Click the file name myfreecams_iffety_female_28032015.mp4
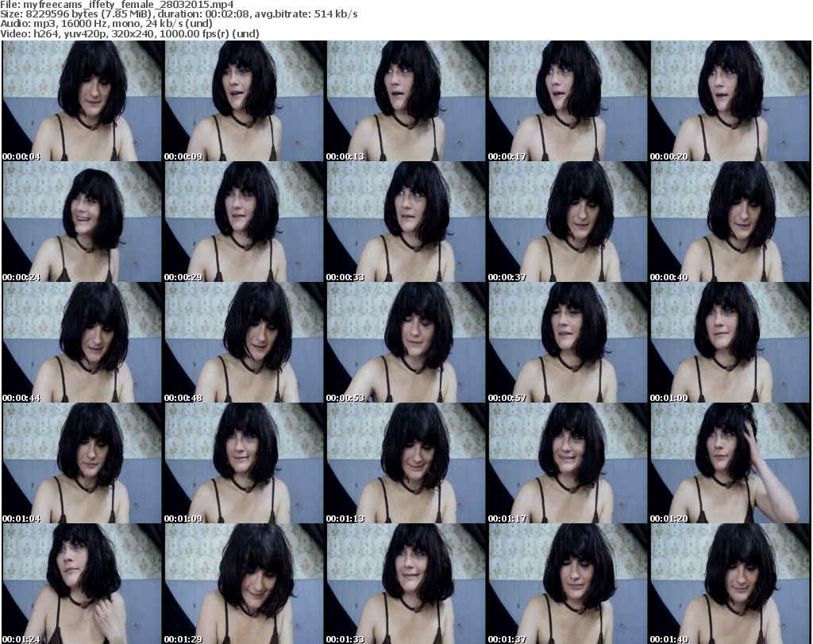The height and width of the screenshot is (644, 813). [129, 5]
